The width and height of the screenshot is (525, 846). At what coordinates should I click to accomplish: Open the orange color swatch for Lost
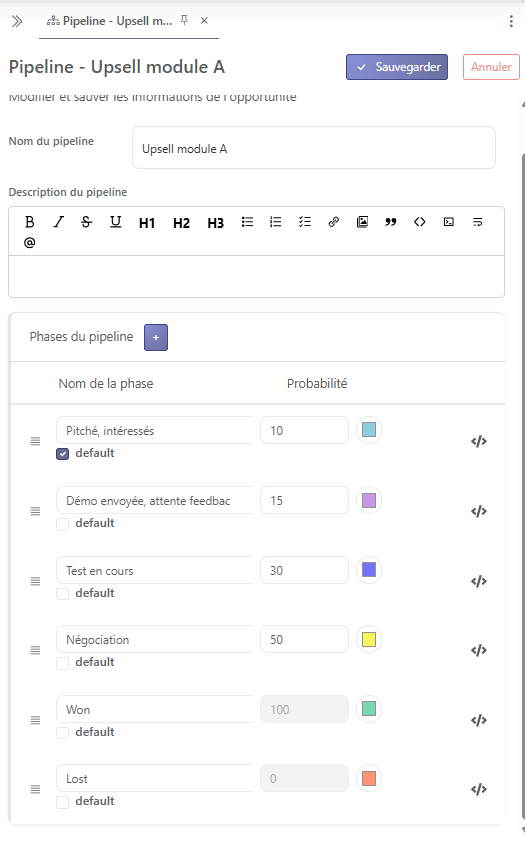[369, 779]
